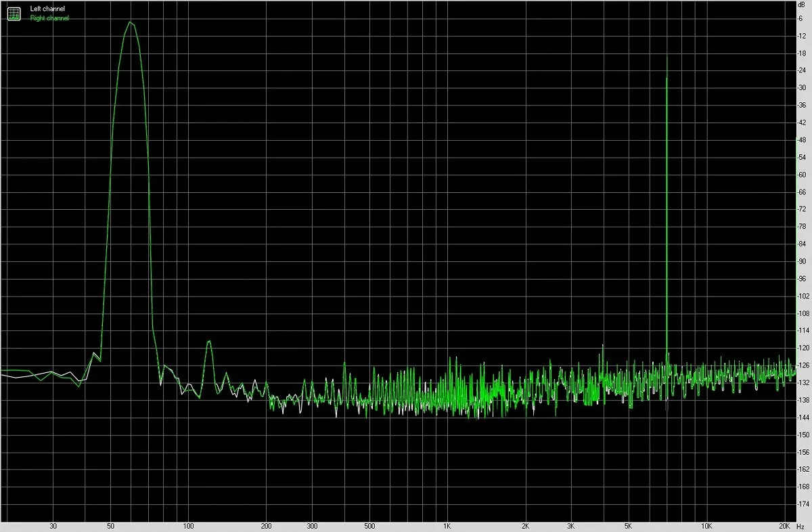Click the -24 dB axis label
This screenshot has height=532, width=812.
(x=803, y=70)
